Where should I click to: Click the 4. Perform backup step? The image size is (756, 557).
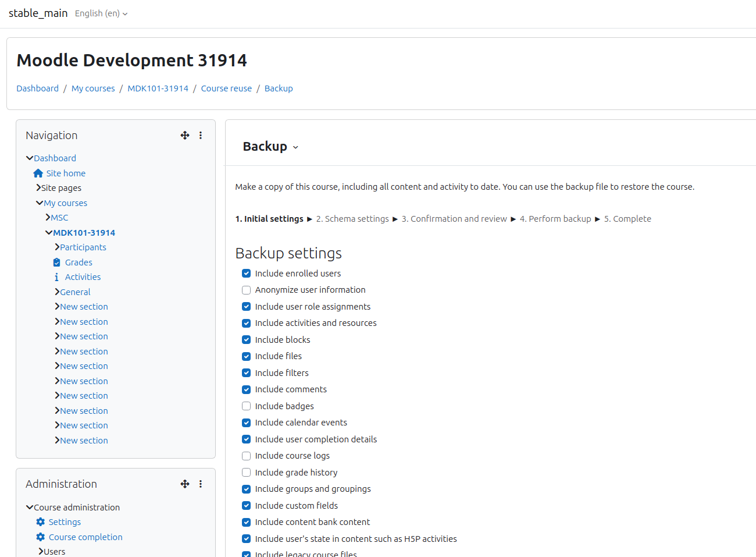555,219
